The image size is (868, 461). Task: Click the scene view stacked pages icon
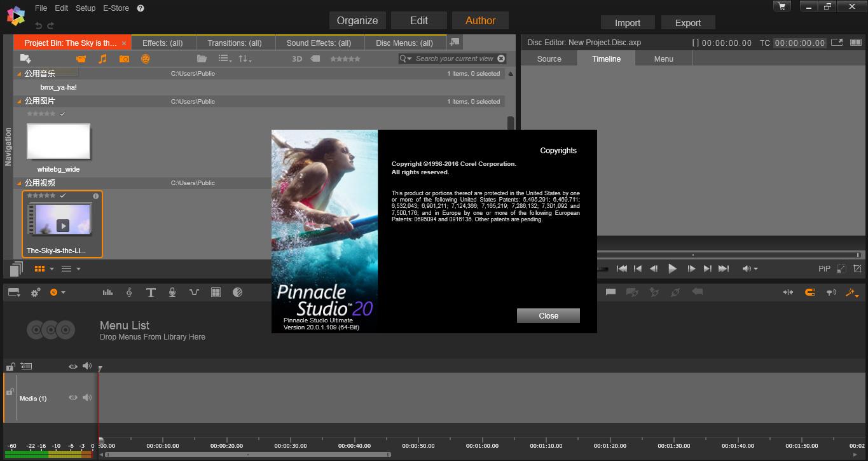point(17,269)
